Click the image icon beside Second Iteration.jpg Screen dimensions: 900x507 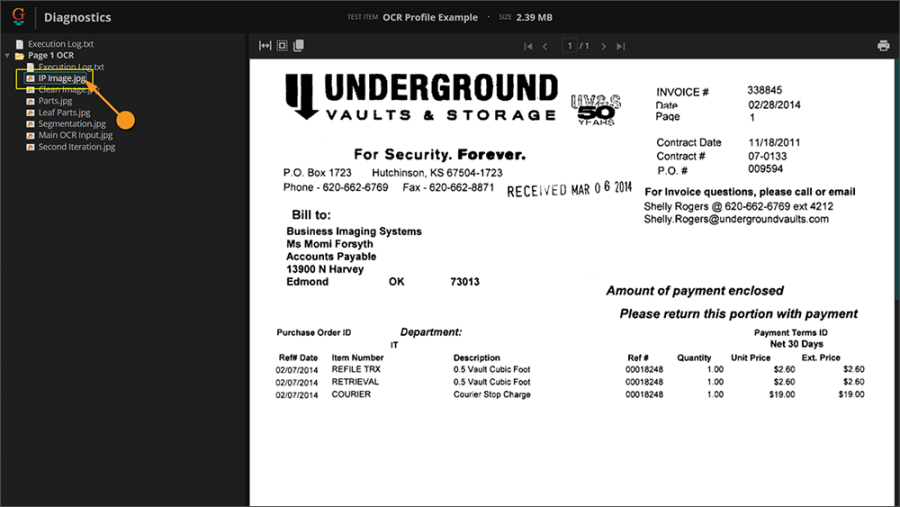pyautogui.click(x=30, y=147)
